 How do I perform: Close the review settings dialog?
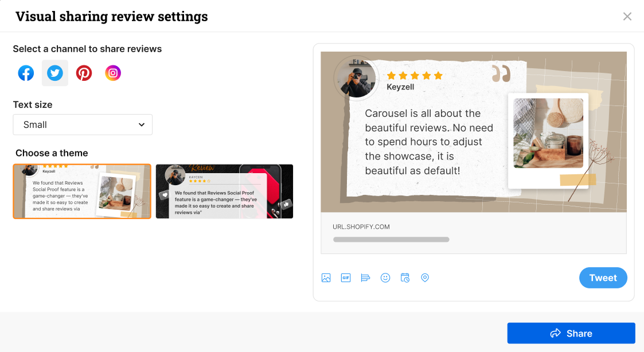627,16
